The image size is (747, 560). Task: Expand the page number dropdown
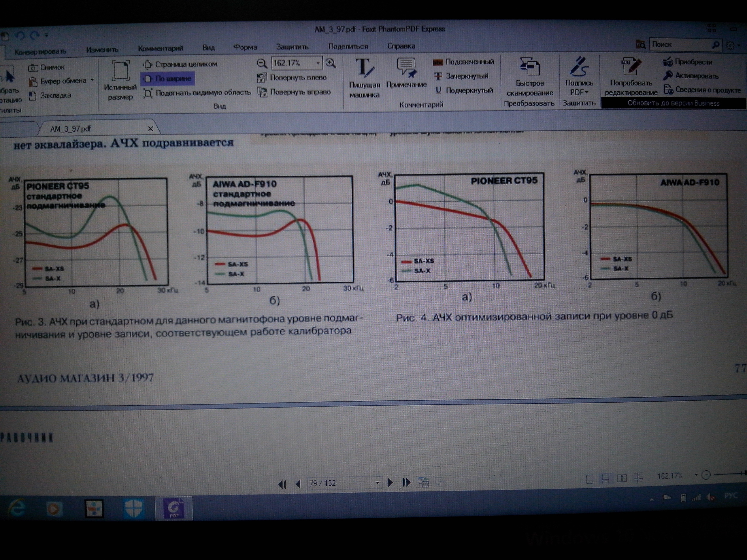click(x=377, y=483)
